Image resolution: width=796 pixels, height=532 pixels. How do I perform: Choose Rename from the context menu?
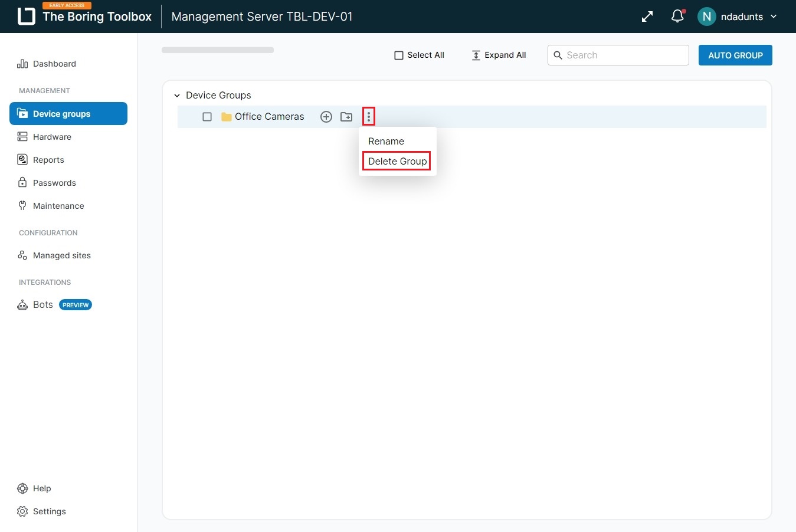point(386,142)
